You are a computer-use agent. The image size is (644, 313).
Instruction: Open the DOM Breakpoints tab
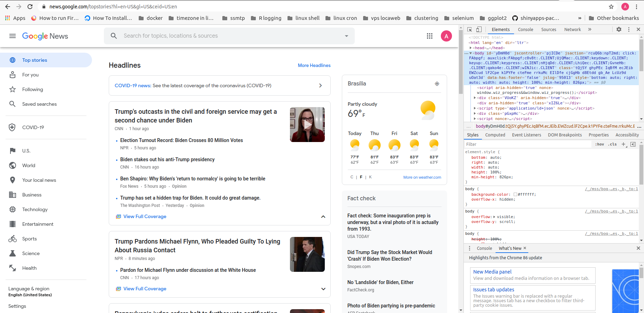[x=565, y=135]
